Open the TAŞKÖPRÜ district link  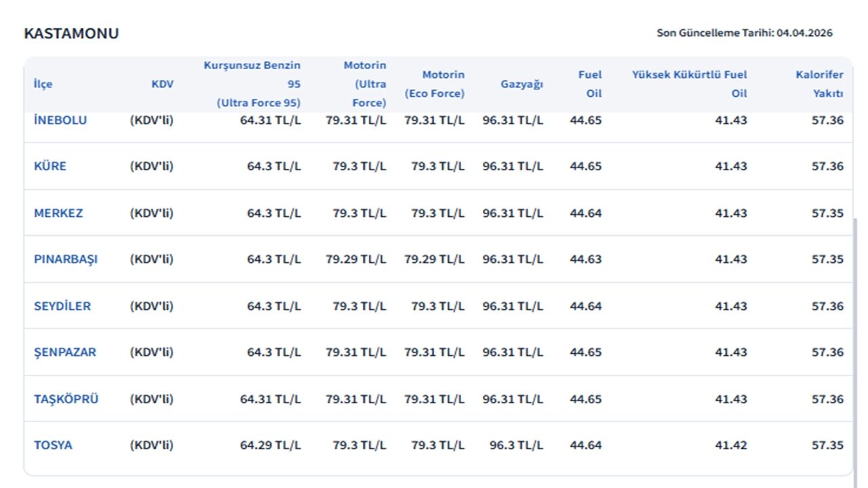coord(66,399)
